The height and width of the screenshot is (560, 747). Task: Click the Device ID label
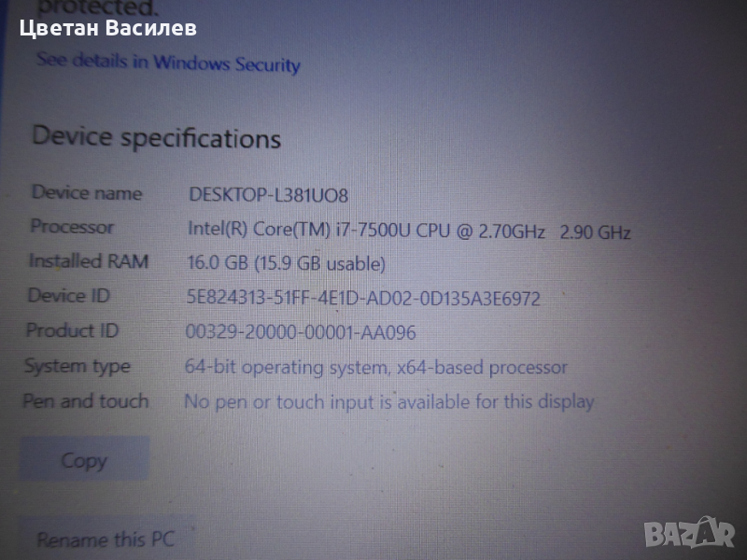(x=68, y=295)
